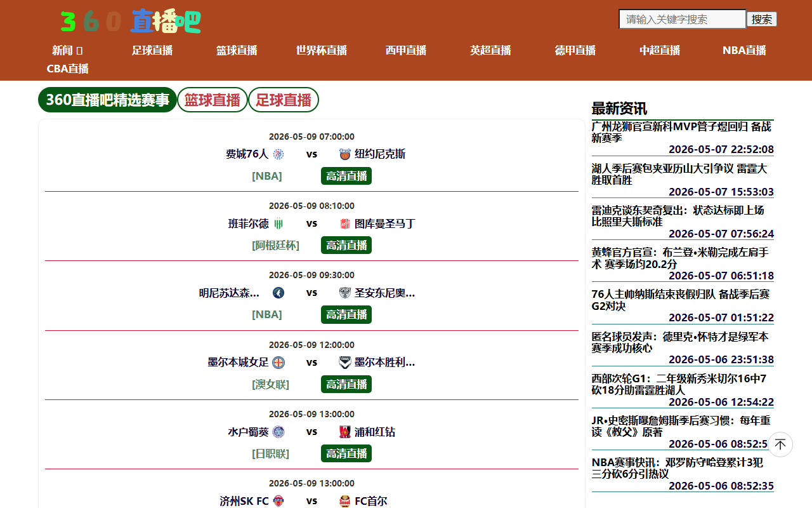
Task: Click match time 2026-05-09 08:10:00
Action: [x=311, y=206]
